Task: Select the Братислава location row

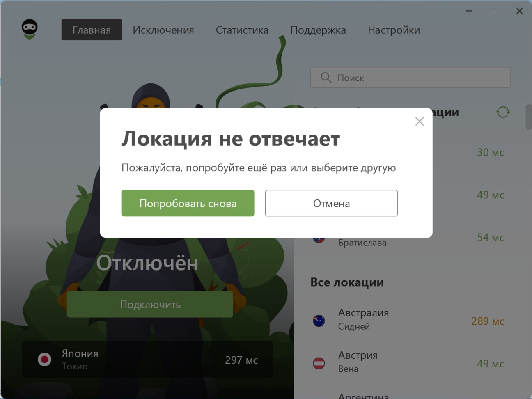Action: [410, 238]
